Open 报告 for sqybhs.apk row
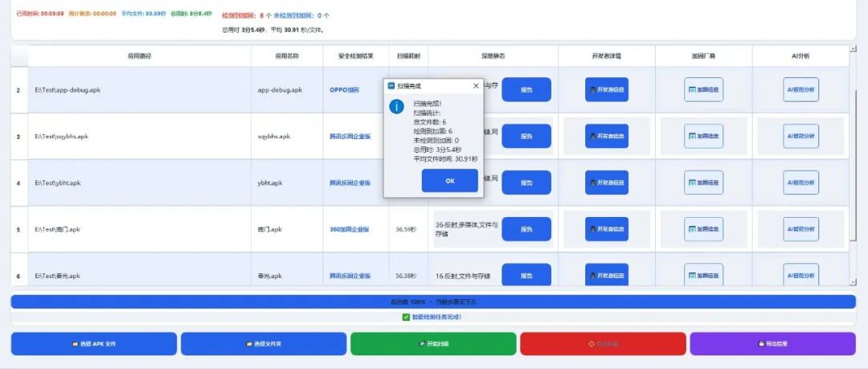 [526, 137]
